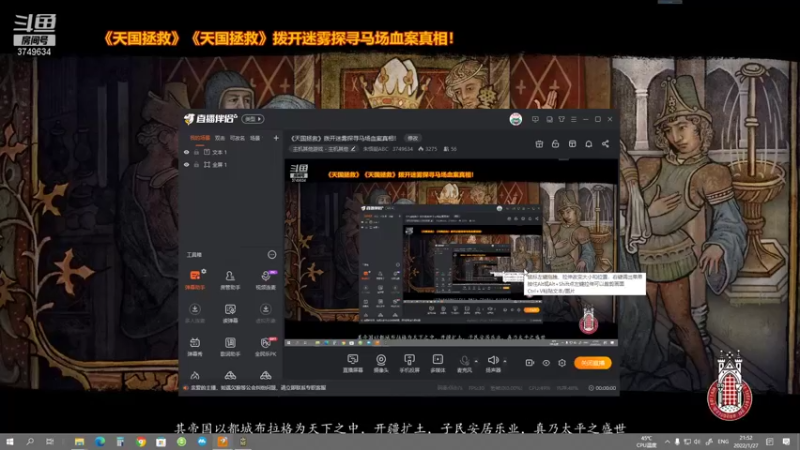Add a 多媒体 multimedia source
This screenshot has width=800, height=450.
click(438, 363)
